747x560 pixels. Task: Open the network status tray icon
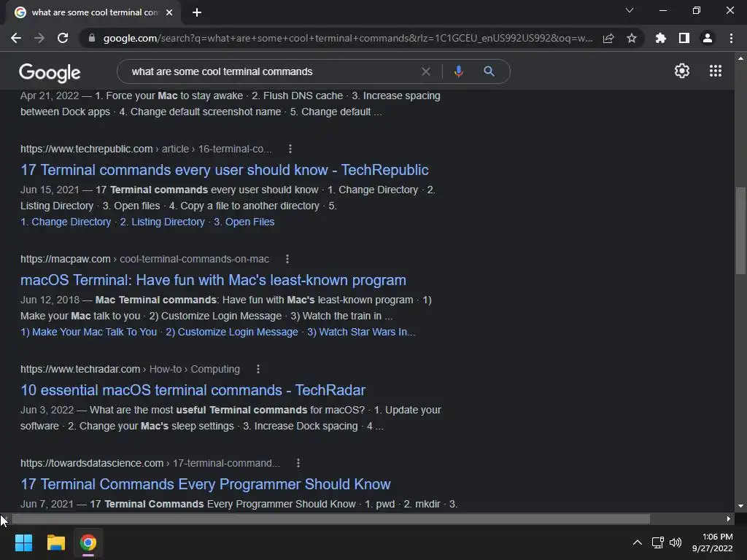coord(658,542)
